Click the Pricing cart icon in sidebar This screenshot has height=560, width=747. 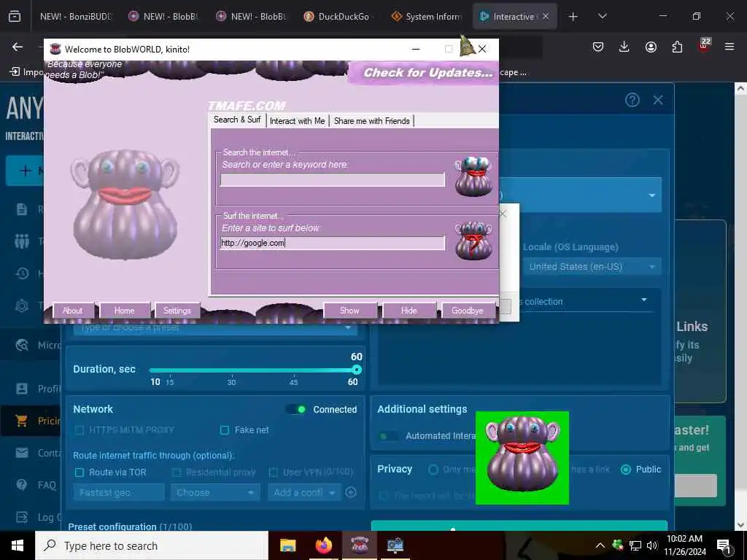click(x=21, y=421)
